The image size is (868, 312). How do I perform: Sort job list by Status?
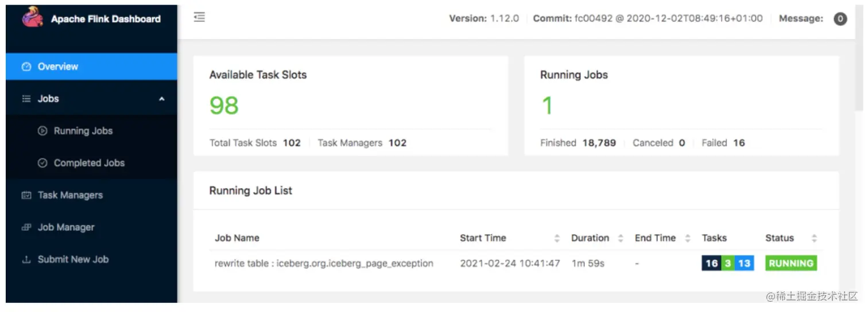point(813,238)
